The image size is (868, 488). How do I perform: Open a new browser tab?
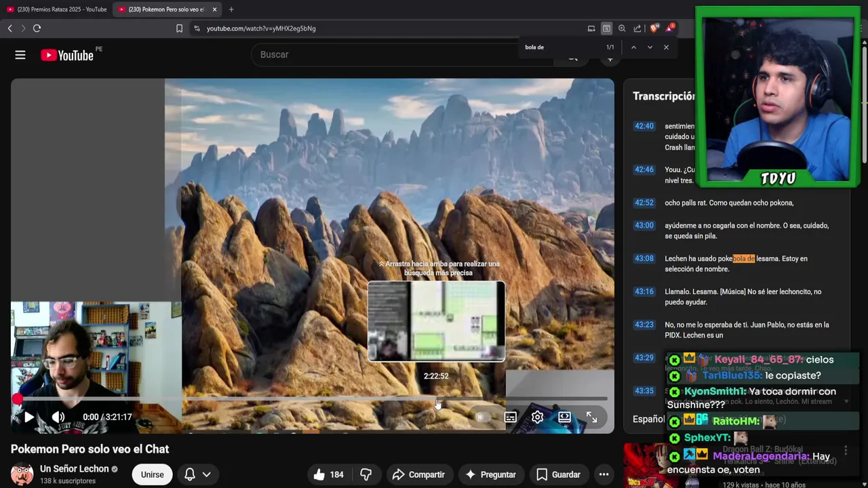click(x=231, y=9)
